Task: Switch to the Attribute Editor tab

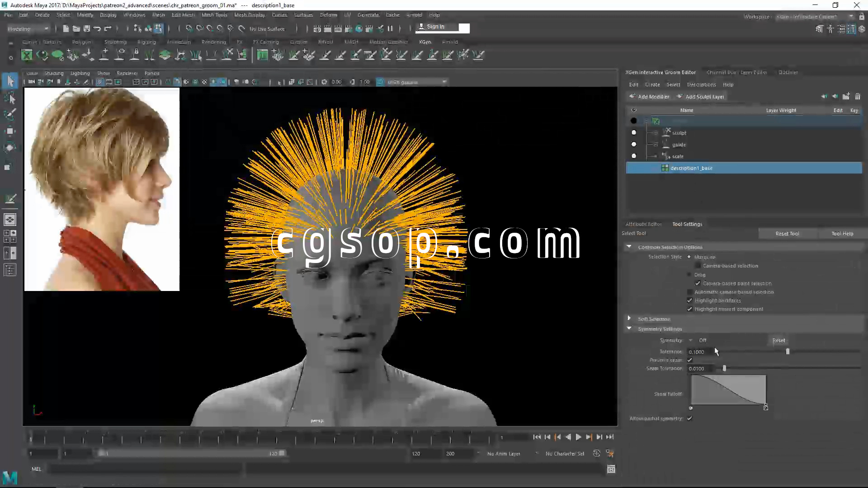Action: pyautogui.click(x=643, y=224)
